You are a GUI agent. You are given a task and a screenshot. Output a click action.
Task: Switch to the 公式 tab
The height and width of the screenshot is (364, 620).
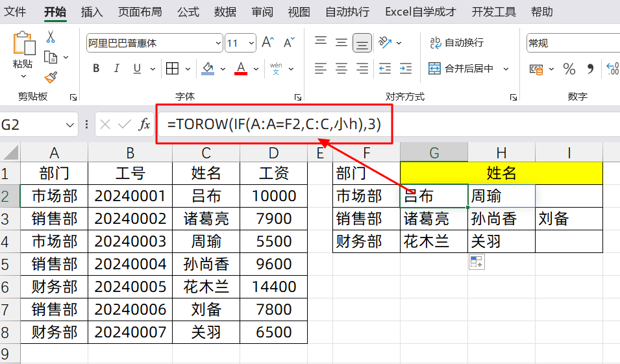click(x=188, y=12)
